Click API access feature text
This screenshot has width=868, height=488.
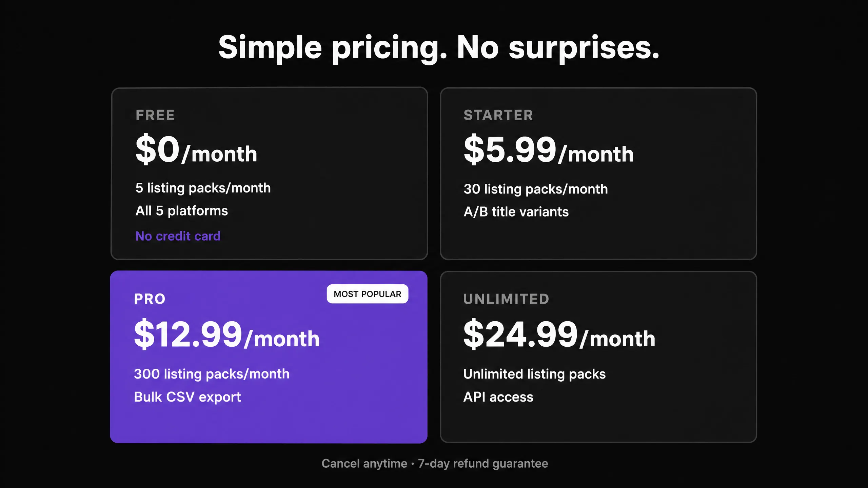[x=498, y=397]
